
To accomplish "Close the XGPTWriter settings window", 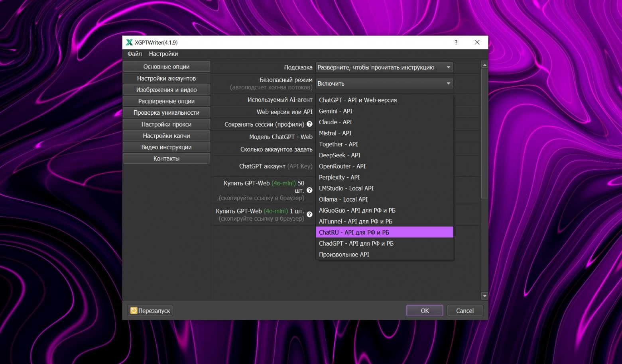I will point(477,43).
